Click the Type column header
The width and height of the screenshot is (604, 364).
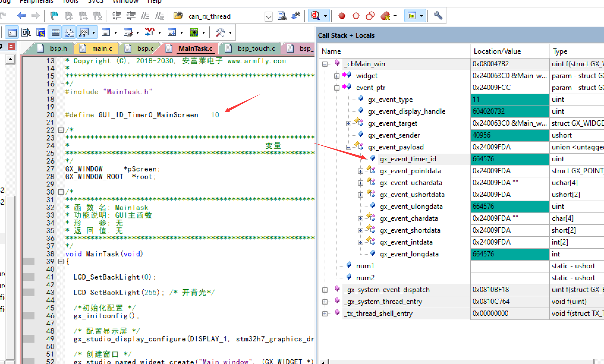577,51
